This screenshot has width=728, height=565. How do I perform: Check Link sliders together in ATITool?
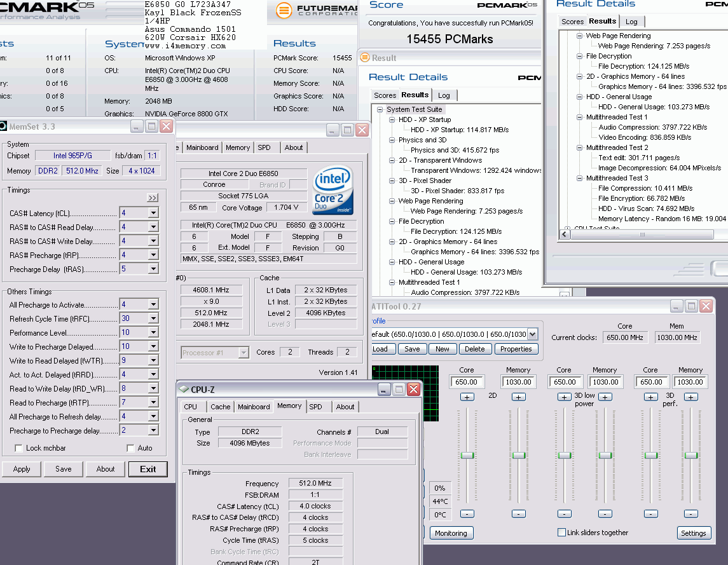click(x=561, y=533)
